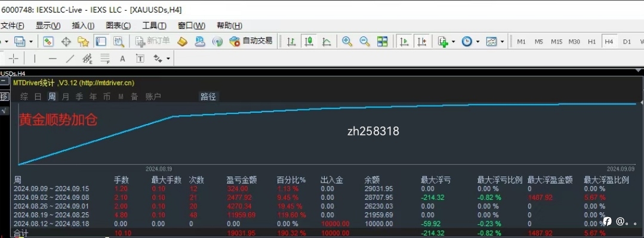Switch MTDriver stats to 年 yearly tab

pos(93,97)
